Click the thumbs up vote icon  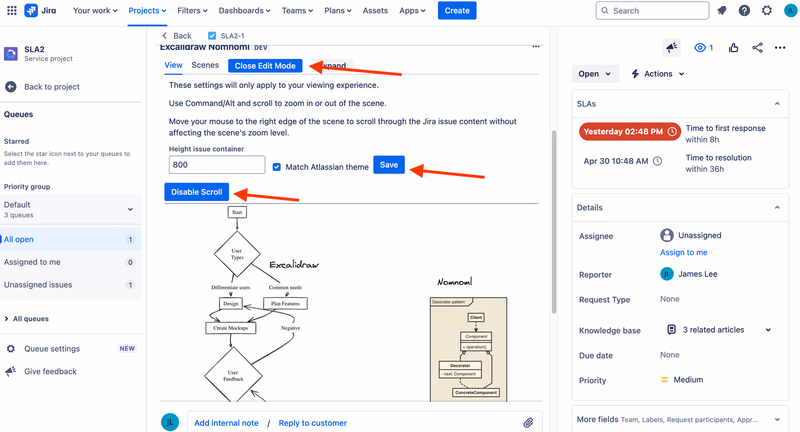pyautogui.click(x=734, y=47)
